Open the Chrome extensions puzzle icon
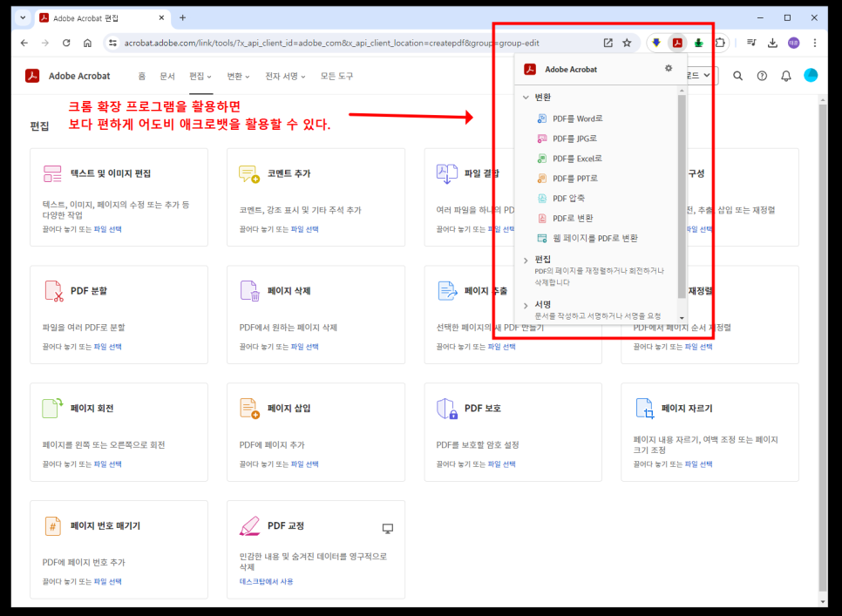842x616 pixels. [x=720, y=43]
